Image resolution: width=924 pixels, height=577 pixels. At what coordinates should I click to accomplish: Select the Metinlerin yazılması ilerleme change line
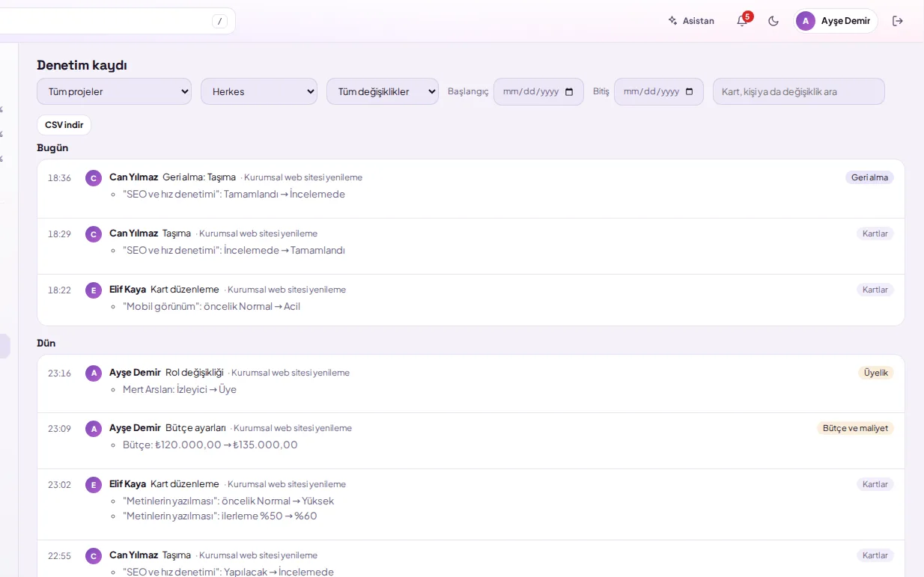click(x=220, y=516)
